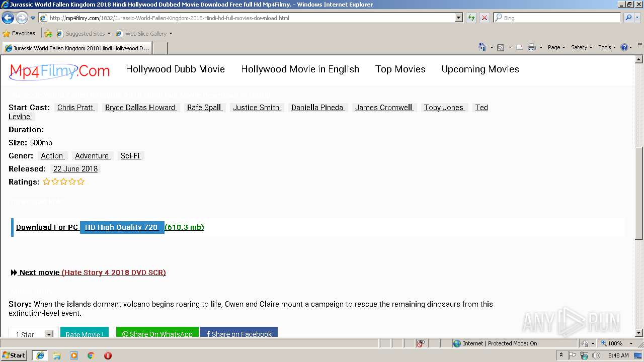644x362 pixels.
Task: Expand the address bar history dropdown
Action: point(458,18)
